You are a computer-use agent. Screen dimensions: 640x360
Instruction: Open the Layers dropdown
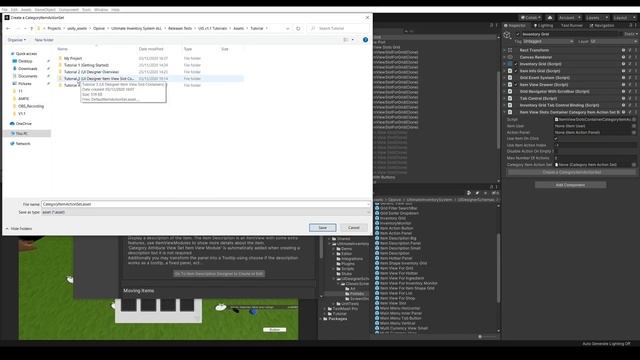click(x=597, y=18)
